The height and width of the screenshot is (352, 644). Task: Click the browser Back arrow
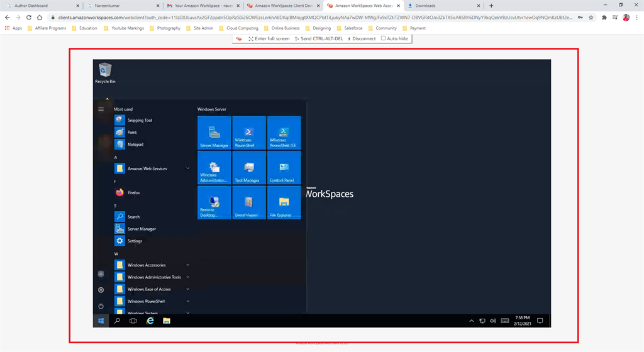pos(8,17)
